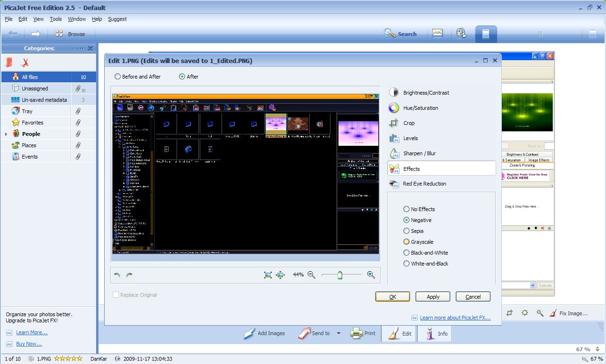Choose the Black-and-White effect option
This screenshot has height=364, width=606.
point(426,253)
